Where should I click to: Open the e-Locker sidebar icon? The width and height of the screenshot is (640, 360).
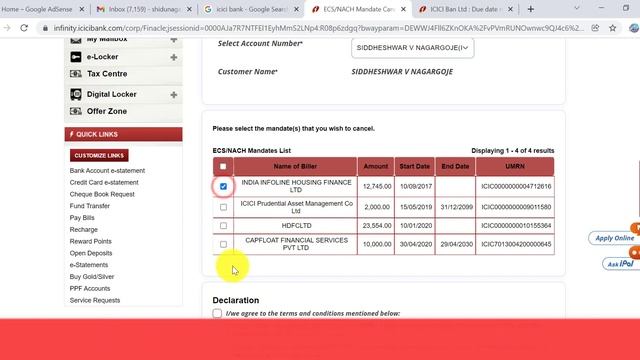click(x=76, y=57)
